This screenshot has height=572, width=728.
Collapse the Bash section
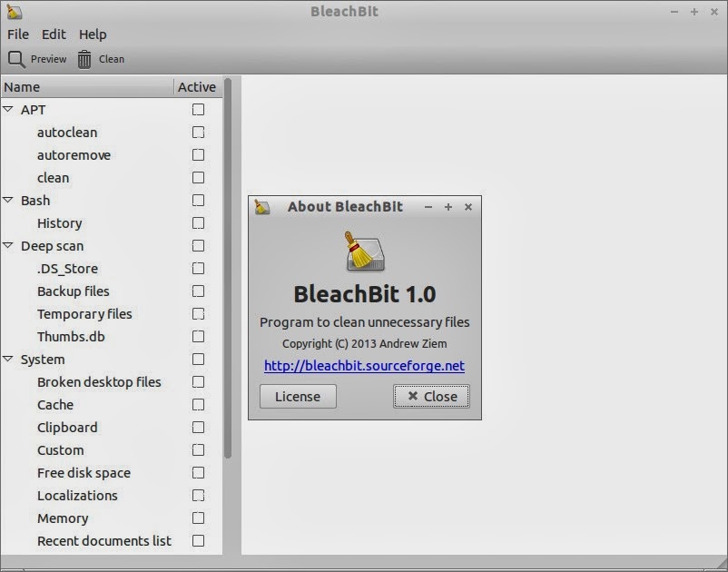[9, 200]
